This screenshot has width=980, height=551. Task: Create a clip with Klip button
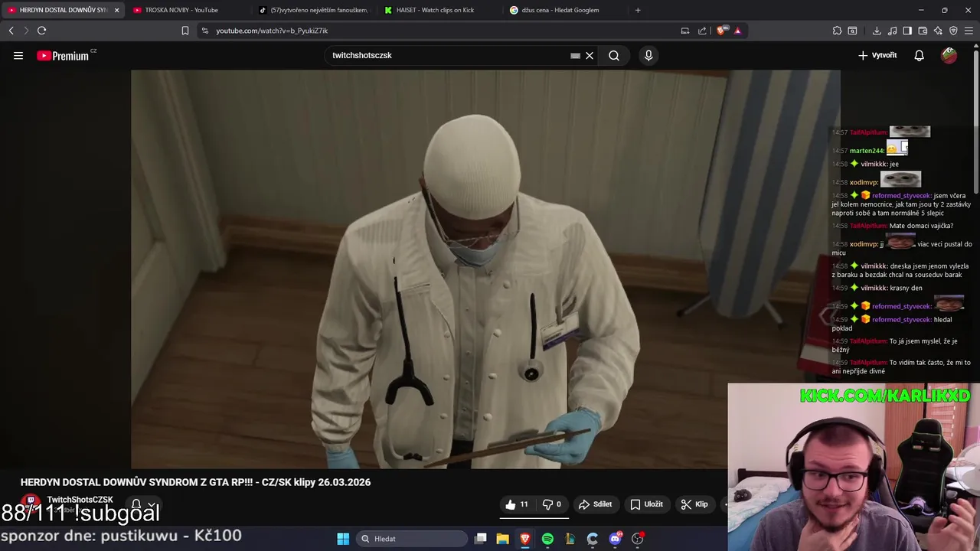click(694, 504)
